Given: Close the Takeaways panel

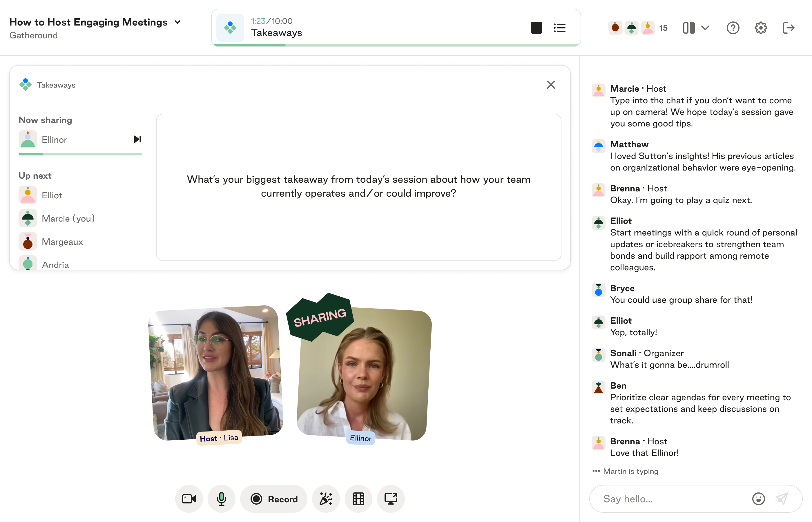Looking at the screenshot, I should pos(551,85).
